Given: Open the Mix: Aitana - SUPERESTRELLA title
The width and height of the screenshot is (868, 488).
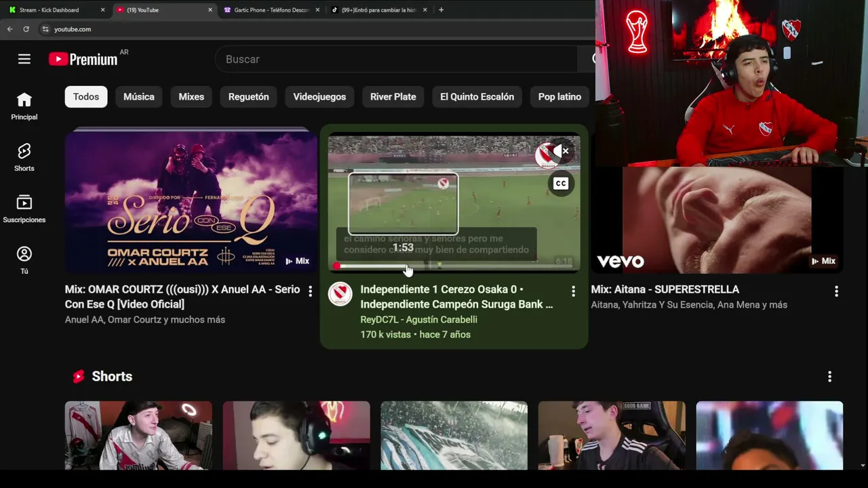Looking at the screenshot, I should (665, 289).
